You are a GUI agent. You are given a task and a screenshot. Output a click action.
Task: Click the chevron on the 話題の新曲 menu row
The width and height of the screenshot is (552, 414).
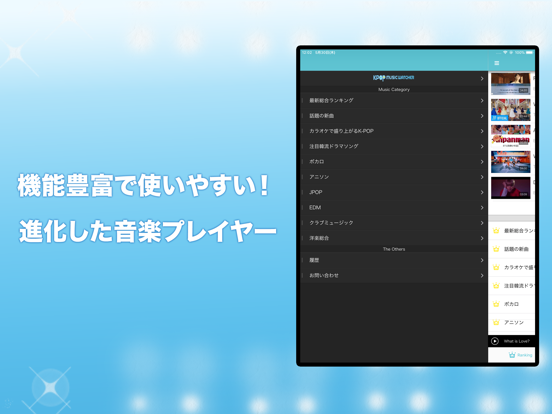(482, 116)
